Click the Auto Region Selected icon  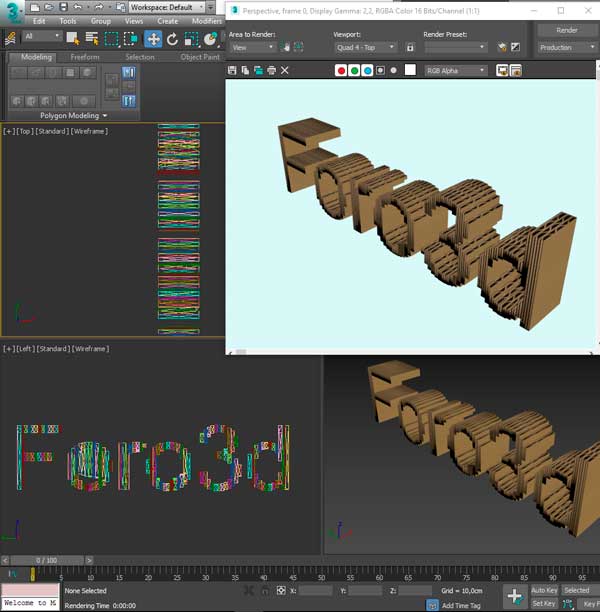coord(299,47)
